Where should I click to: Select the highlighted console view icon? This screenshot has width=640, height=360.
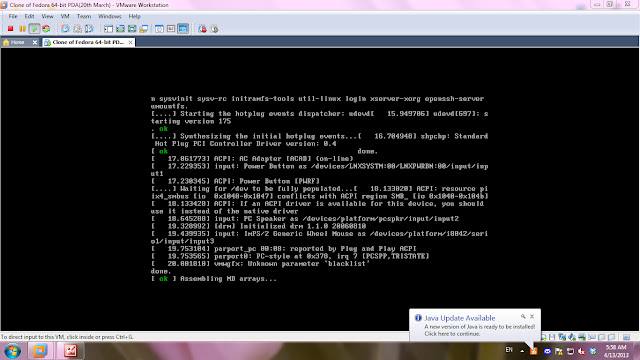[183, 29]
